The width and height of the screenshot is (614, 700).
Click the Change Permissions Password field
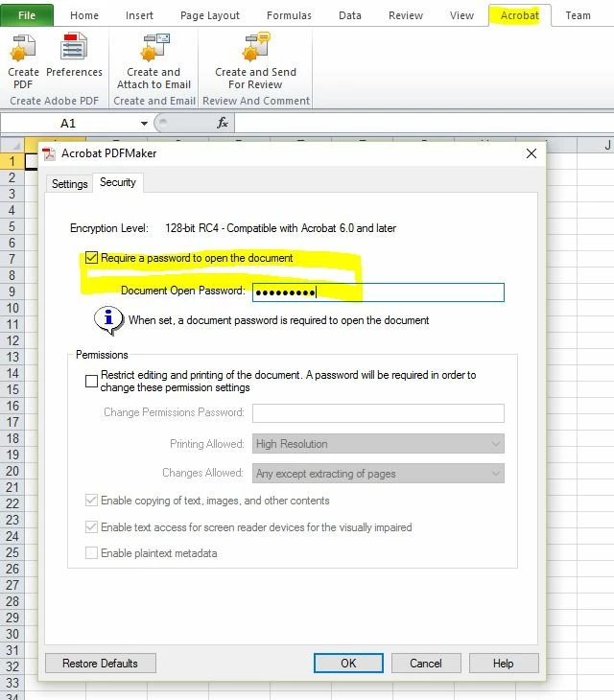click(378, 413)
